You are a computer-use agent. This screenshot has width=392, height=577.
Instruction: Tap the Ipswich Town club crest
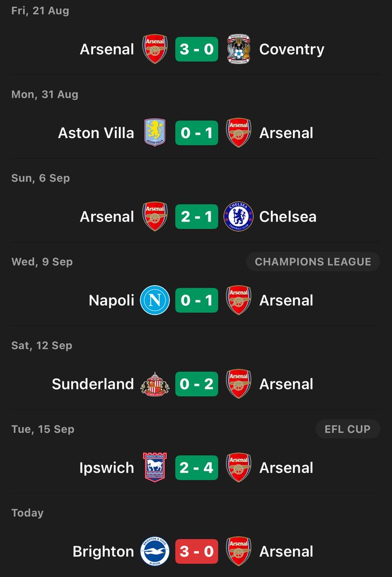pos(155,467)
